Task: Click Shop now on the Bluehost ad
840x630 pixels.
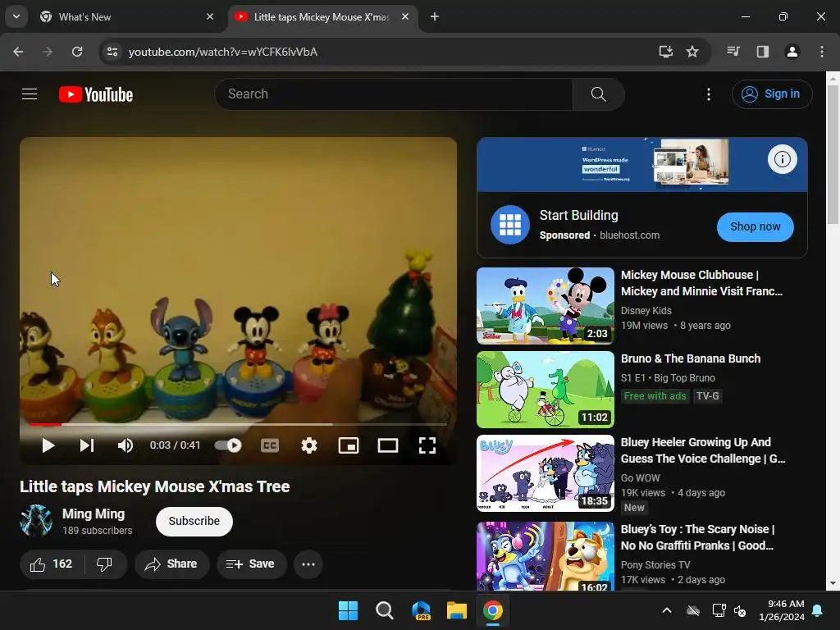Action: pos(755,226)
